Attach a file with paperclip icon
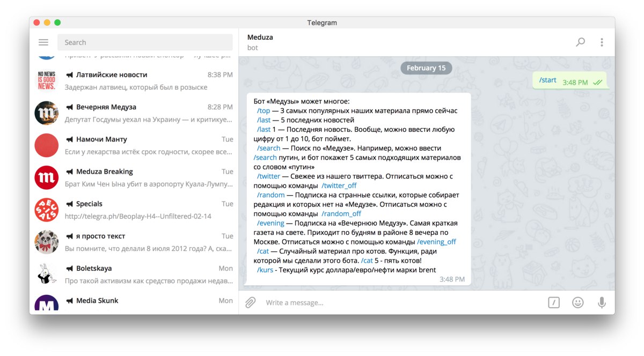This screenshot has width=644, height=356. pos(250,302)
